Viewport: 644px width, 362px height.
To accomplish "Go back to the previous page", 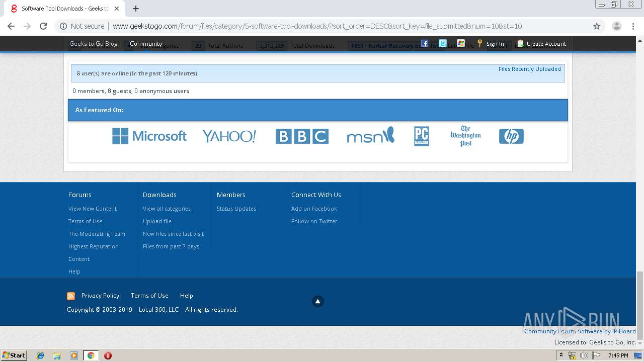I will click(11, 26).
